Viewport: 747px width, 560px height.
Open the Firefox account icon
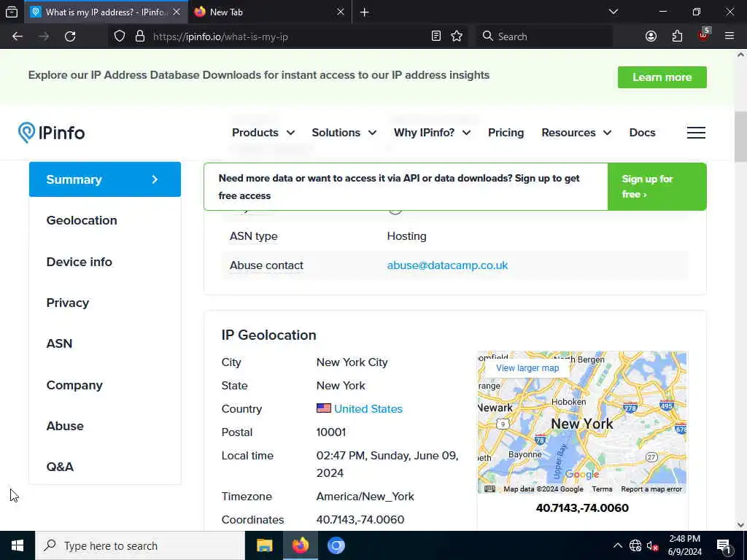(x=651, y=36)
